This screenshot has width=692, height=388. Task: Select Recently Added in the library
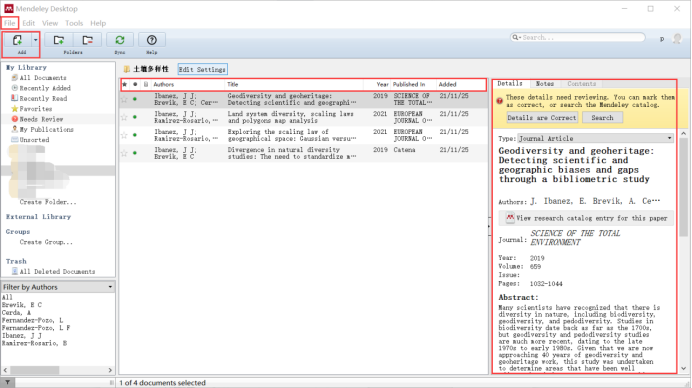pyautogui.click(x=45, y=88)
